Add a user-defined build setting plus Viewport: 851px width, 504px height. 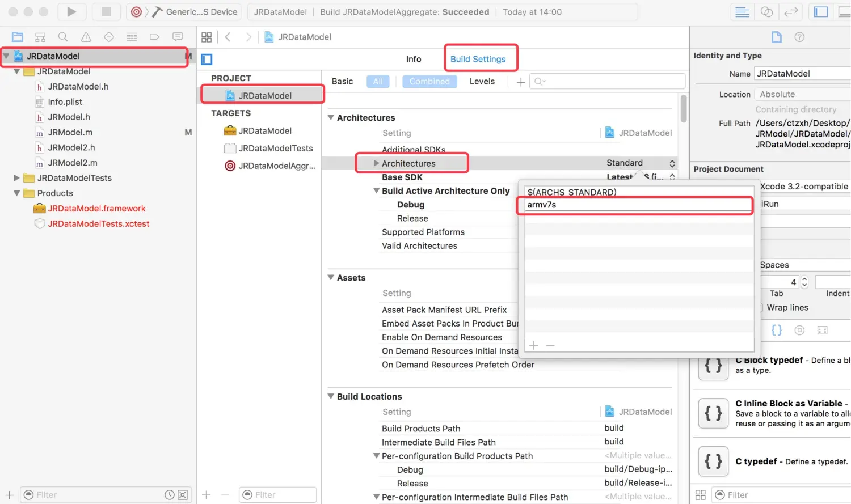(520, 82)
